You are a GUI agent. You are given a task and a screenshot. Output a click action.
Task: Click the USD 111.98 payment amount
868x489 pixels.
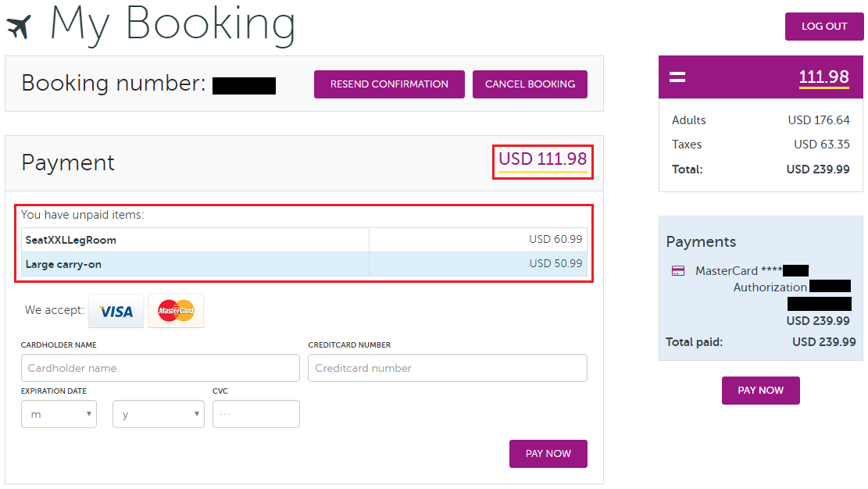click(x=542, y=159)
